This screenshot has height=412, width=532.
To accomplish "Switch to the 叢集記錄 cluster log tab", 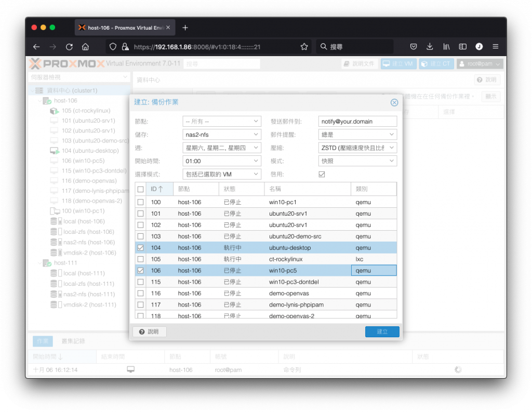I will [73, 341].
